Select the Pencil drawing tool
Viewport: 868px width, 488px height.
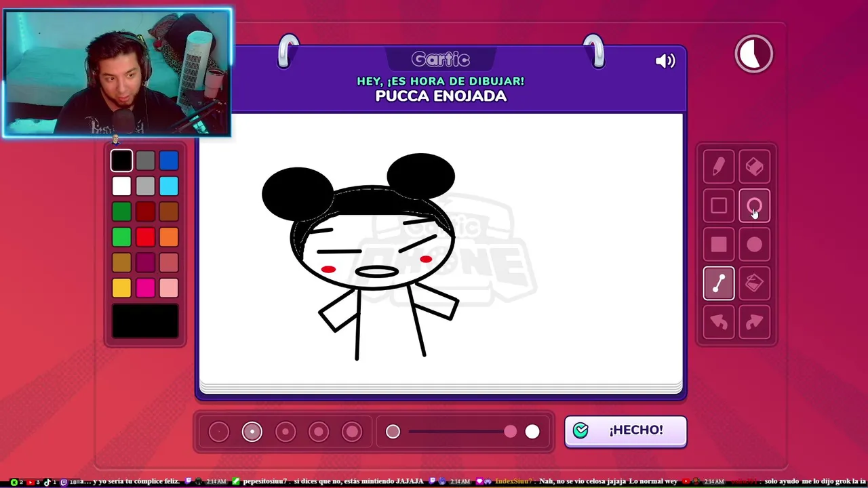point(719,167)
